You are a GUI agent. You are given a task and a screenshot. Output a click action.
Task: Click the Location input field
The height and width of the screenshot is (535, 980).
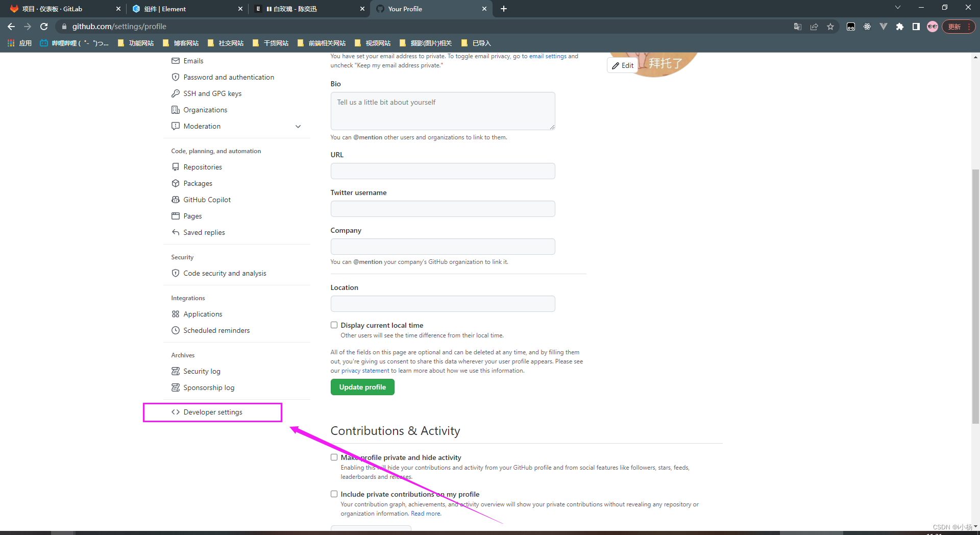(x=443, y=304)
